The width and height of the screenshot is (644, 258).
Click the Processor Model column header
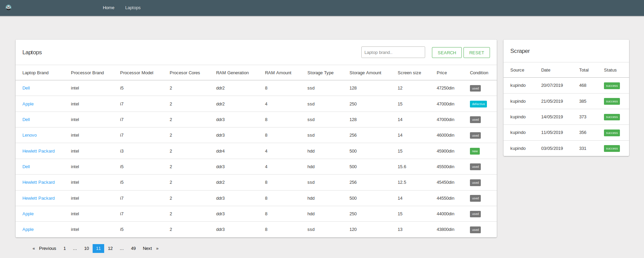click(137, 73)
